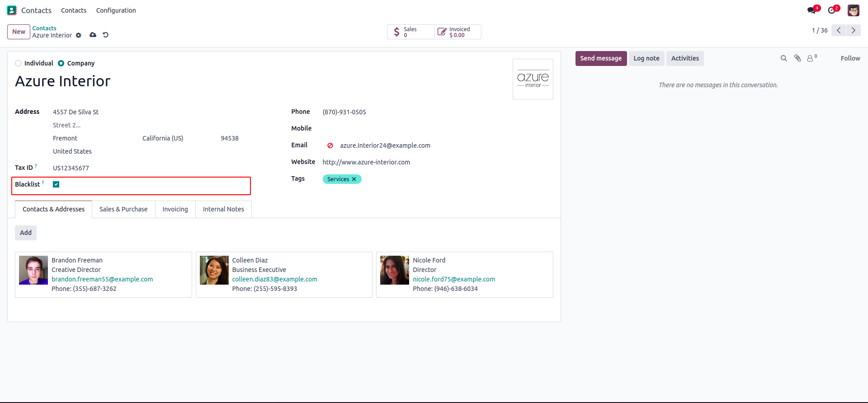
Task: Click the cloud save icon
Action: pyautogui.click(x=93, y=35)
